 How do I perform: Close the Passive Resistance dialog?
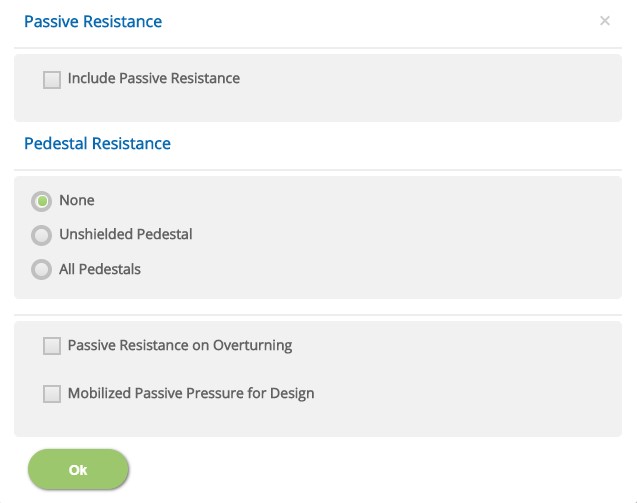(604, 21)
